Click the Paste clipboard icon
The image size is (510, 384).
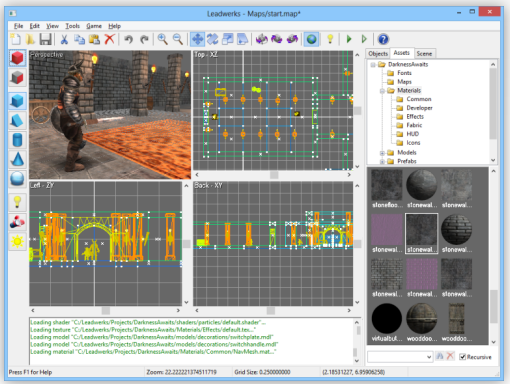(94, 39)
